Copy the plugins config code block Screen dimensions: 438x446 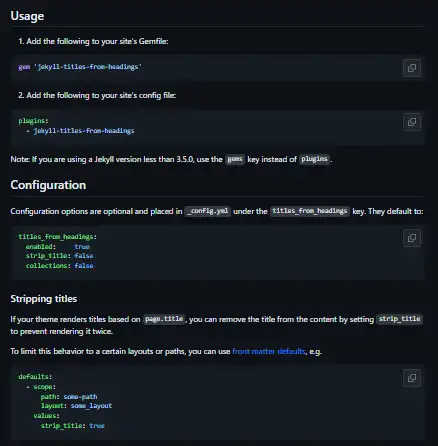click(412, 122)
